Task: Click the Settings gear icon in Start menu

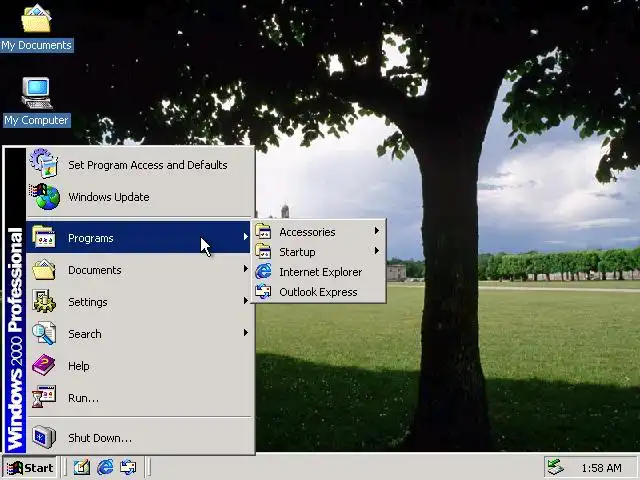Action: (x=44, y=301)
